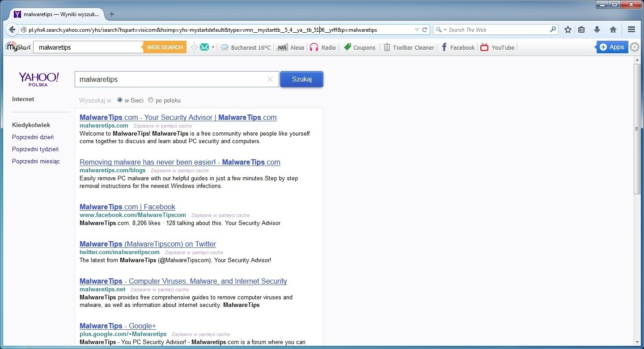This screenshot has height=349, width=644.
Task: Open Coupons in the MyStart toolbar
Action: tap(360, 47)
